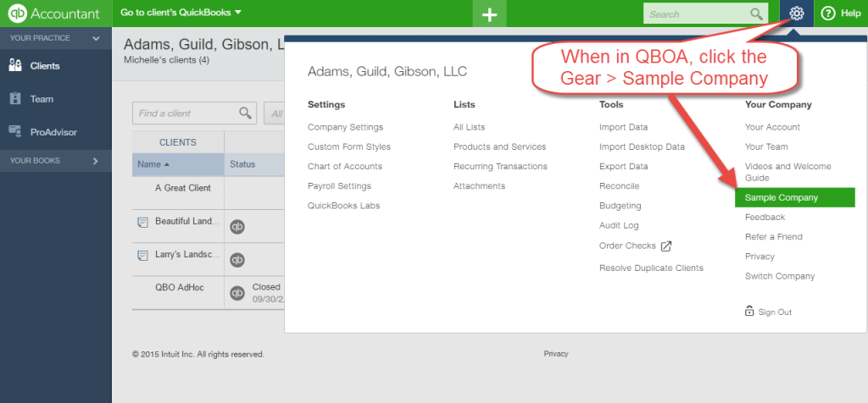
Task: Open Go to client's QuickBooks dropdown
Action: point(181,12)
